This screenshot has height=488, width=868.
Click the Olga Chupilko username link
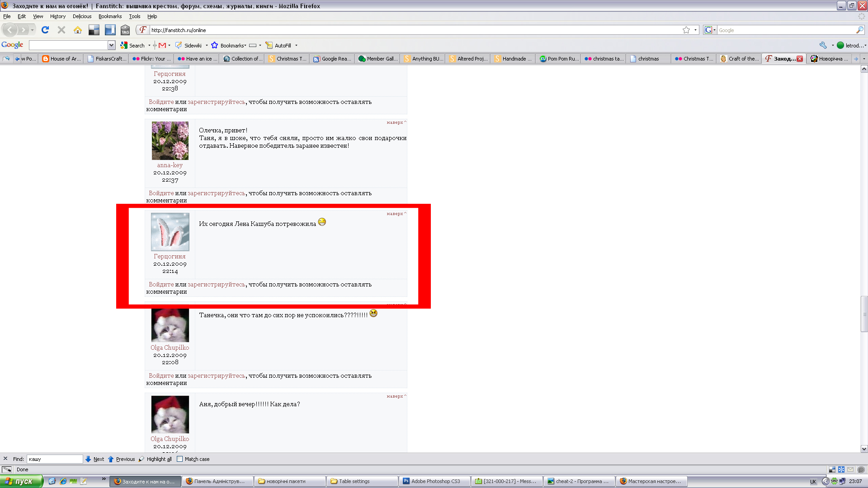coord(170,347)
